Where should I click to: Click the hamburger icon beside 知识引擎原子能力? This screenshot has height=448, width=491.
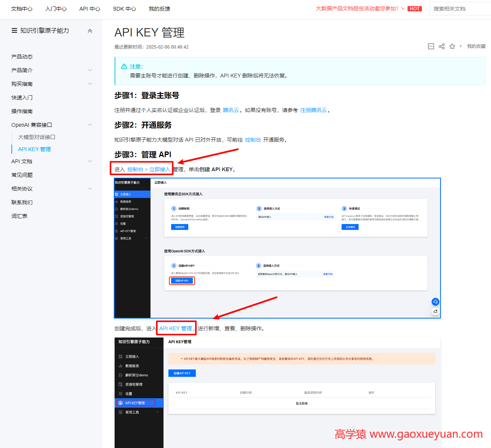14,30
